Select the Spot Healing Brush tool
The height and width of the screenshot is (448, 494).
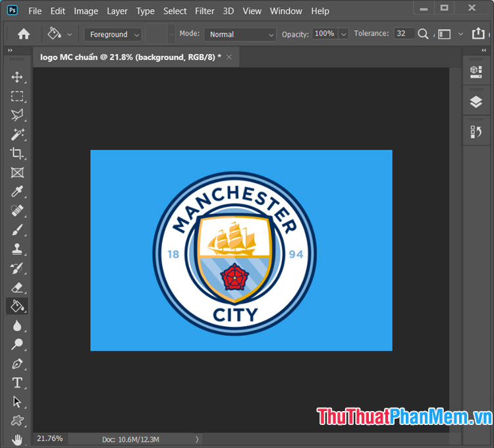pos(17,211)
